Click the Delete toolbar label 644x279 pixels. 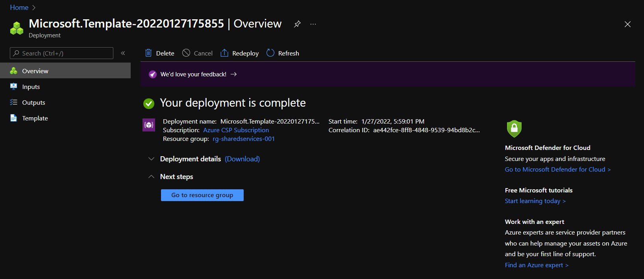click(x=165, y=54)
